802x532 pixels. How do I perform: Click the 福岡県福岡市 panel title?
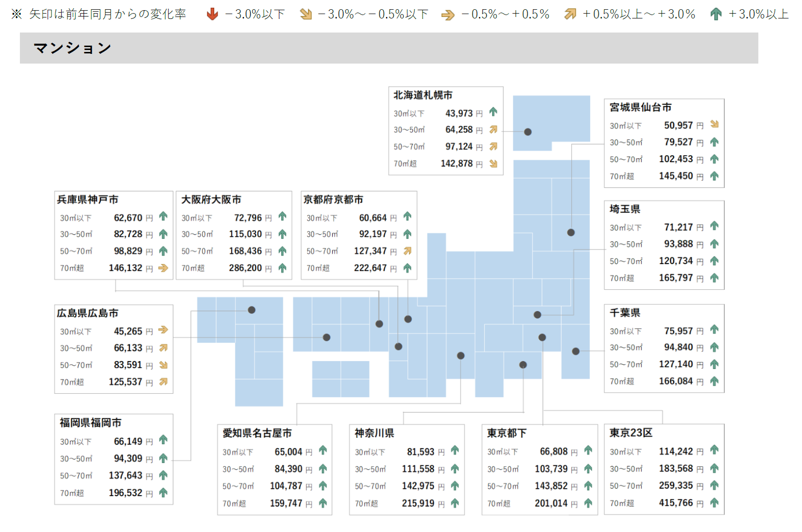[90, 423]
